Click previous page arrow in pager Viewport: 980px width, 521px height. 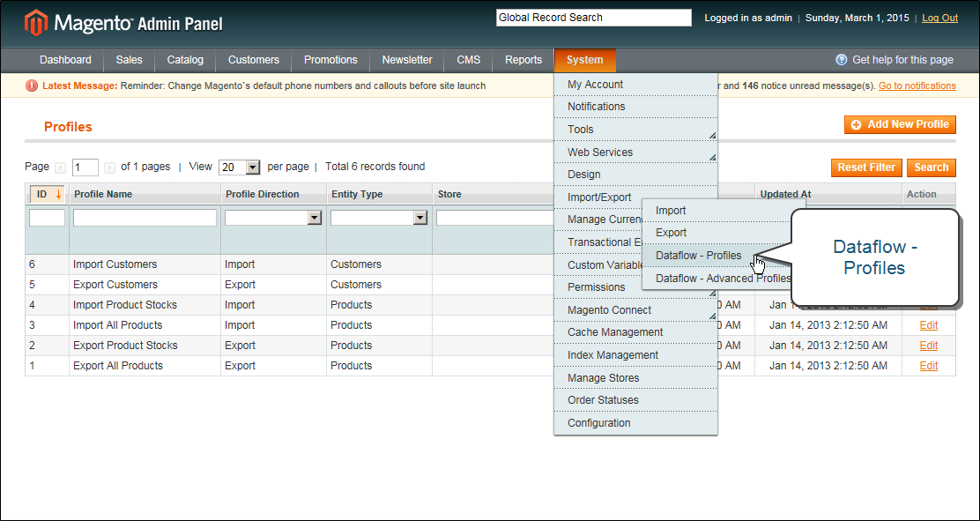(60, 167)
